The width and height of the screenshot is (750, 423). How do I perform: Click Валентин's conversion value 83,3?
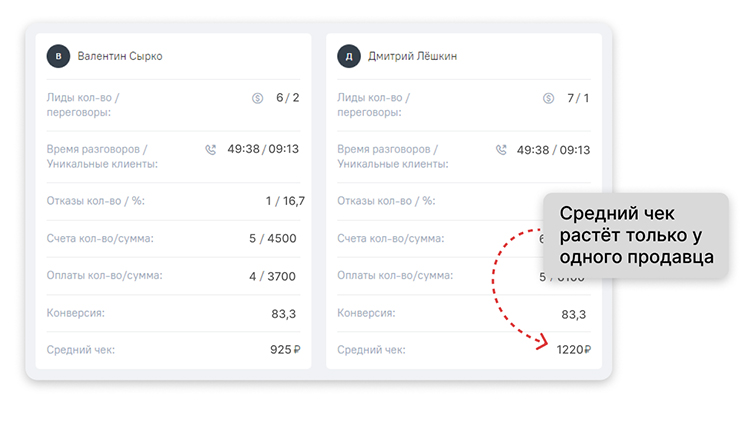(285, 314)
